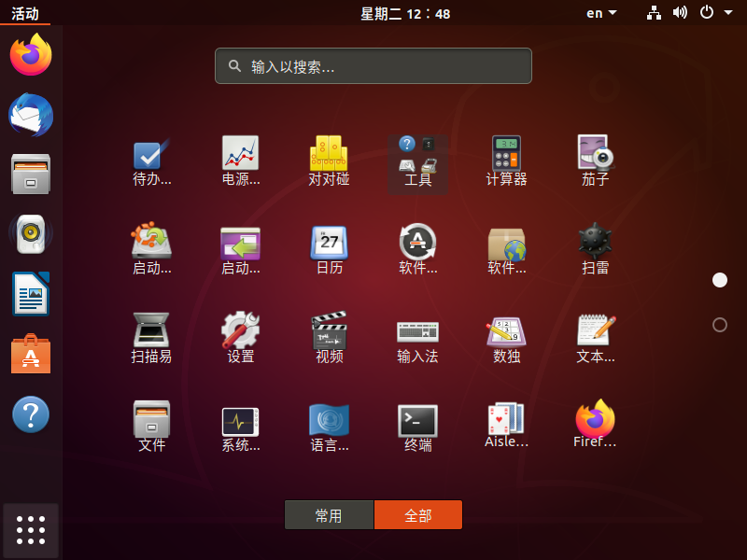Screen dimensions: 747x560
Task: Click the 活动 menu item
Action: 25,13
